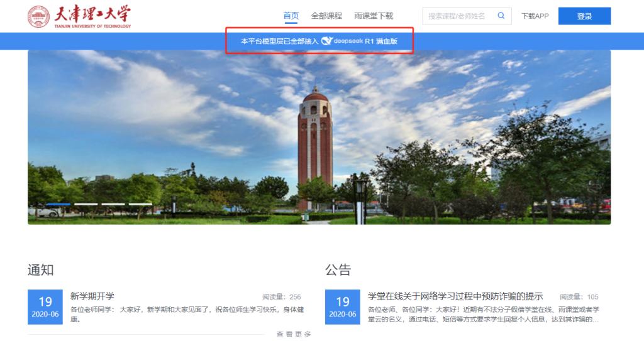Open the 学堂在线 fraud prevention announcement
644x341 pixels.
(x=455, y=296)
